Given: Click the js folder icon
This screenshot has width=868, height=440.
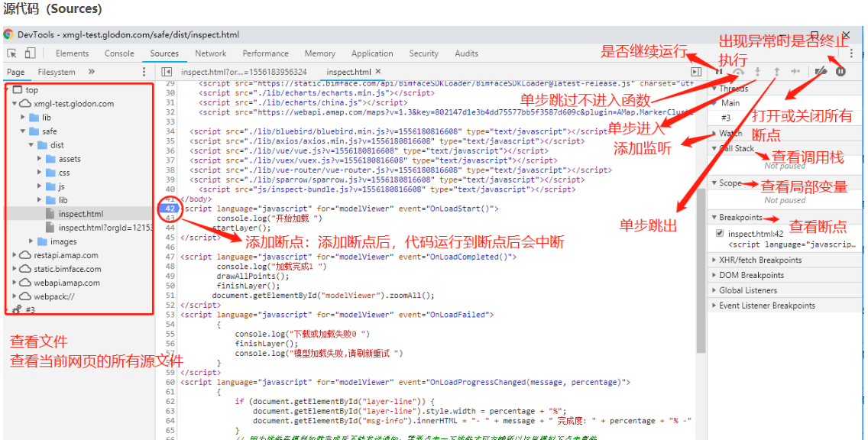Looking at the screenshot, I should click(x=50, y=186).
